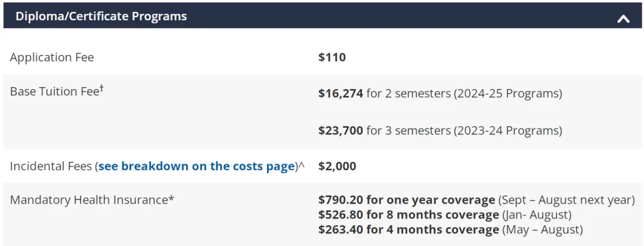This screenshot has width=644, height=246.
Task: Select the Mandatory Health Insurance label
Action: click(89, 200)
